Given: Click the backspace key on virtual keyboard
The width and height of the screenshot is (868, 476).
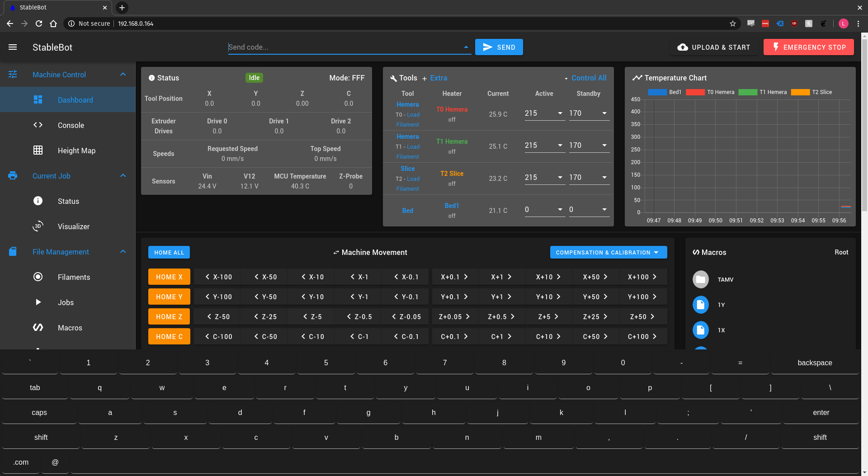Looking at the screenshot, I should click(x=815, y=363).
